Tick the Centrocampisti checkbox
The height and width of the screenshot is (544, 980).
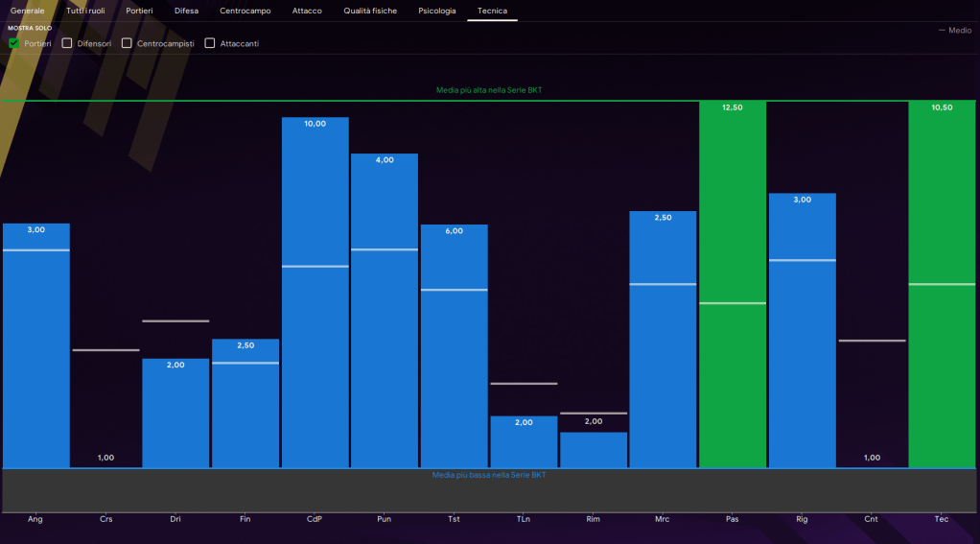[128, 43]
